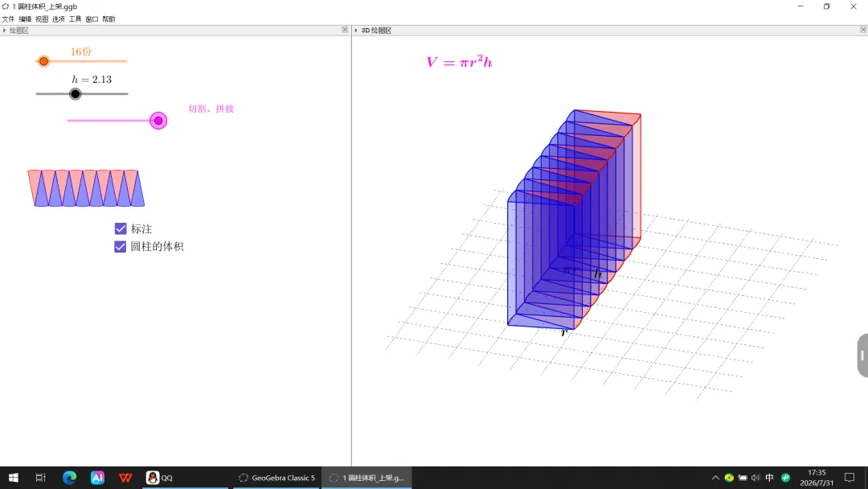Close the 绘图区 panel
The width and height of the screenshot is (868, 489).
(345, 30)
